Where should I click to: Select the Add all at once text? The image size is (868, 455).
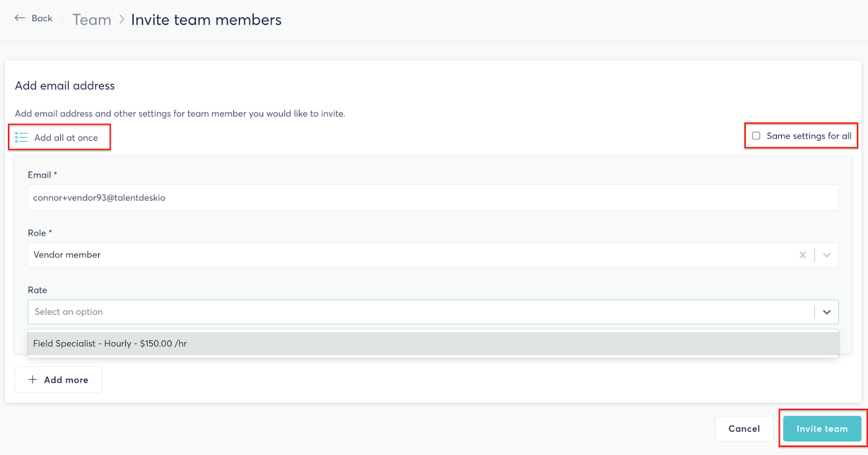tap(66, 138)
